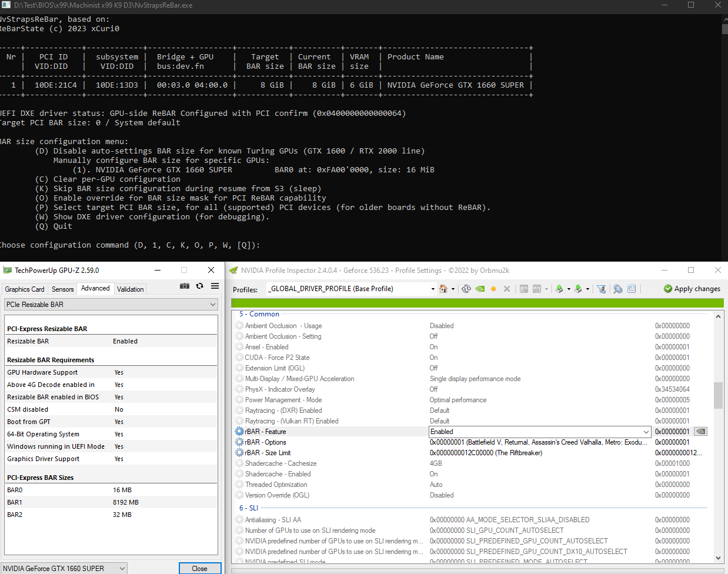
Task: Collapse the 6 - SLI settings group
Action: pos(249,508)
